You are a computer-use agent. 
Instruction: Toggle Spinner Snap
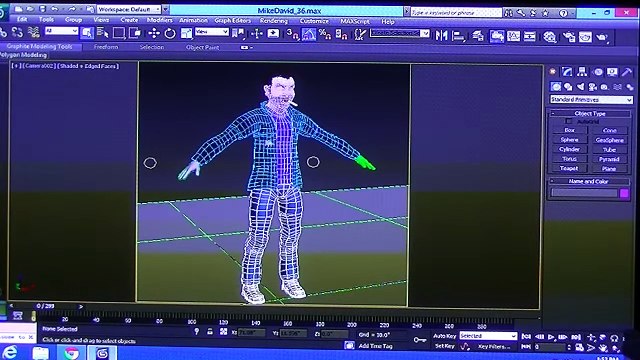[x=341, y=34]
